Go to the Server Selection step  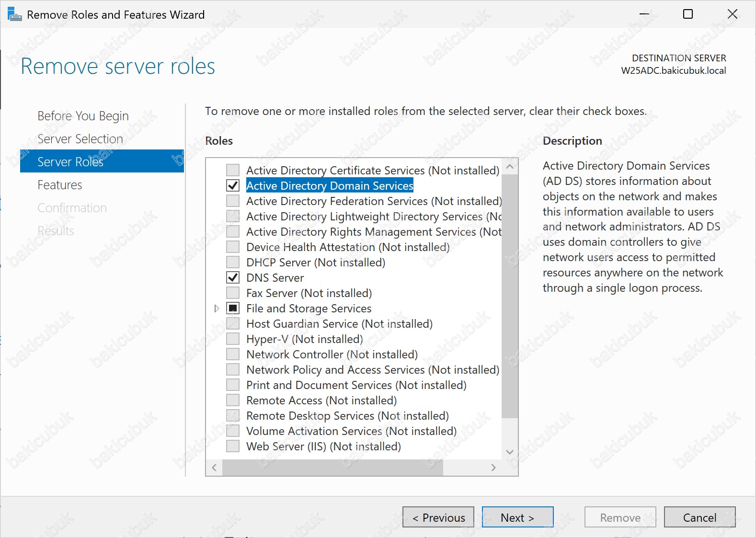pos(80,139)
